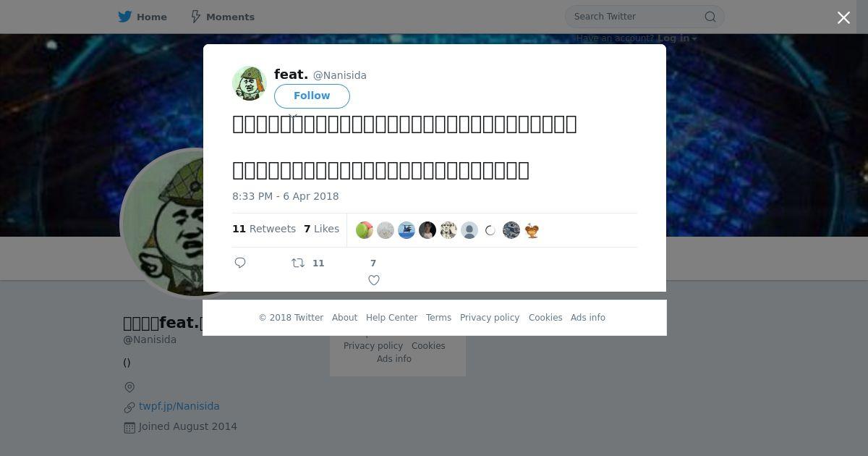Image resolution: width=868 pixels, height=456 pixels.
Task: Open the first liker's green avatar
Action: (365, 230)
